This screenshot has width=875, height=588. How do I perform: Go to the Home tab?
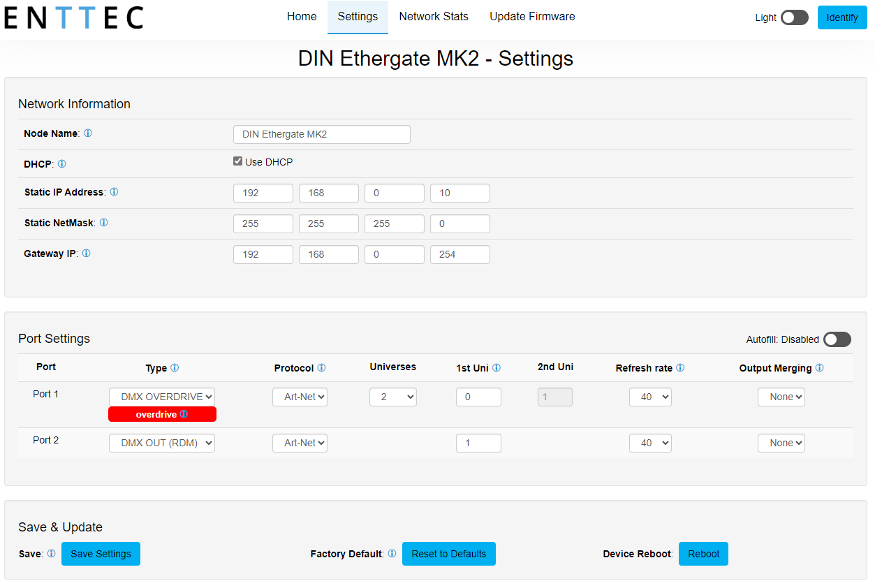point(302,17)
